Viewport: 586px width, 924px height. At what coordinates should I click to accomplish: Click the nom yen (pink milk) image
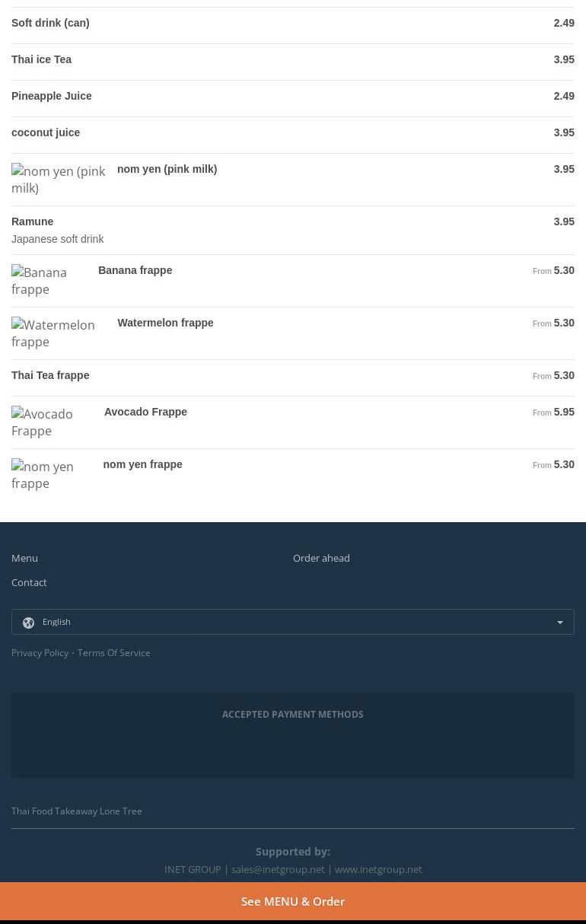59,180
